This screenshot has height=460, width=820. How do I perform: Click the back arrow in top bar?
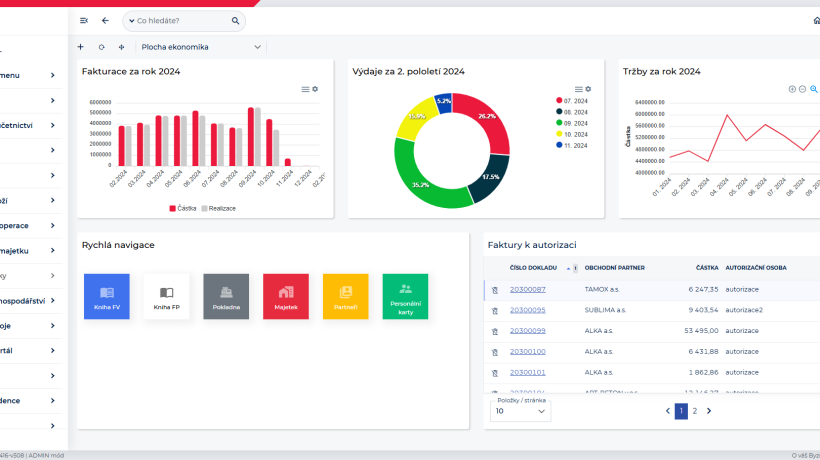tap(106, 20)
